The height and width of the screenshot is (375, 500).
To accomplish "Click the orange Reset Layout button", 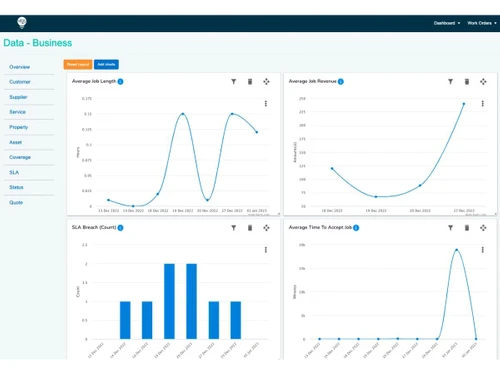I will coord(78,64).
